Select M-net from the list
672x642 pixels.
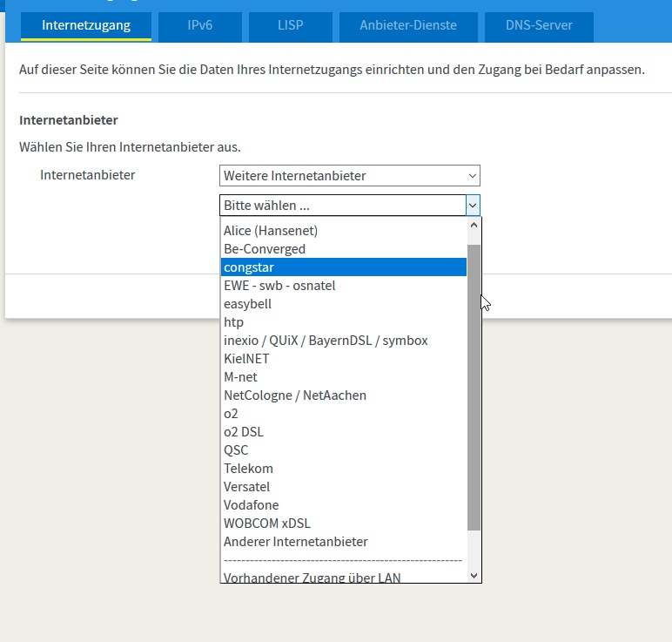[344, 377]
